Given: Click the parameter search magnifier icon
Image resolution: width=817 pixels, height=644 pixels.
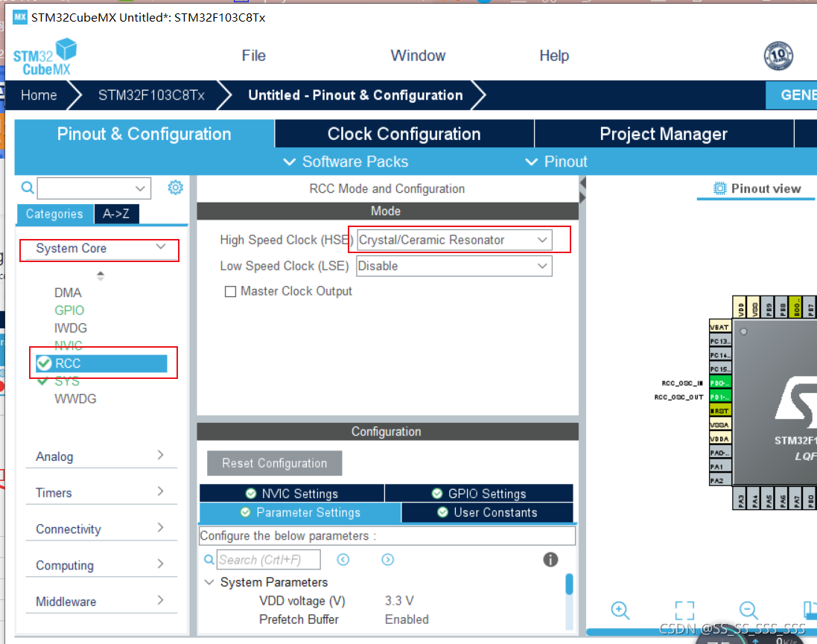Looking at the screenshot, I should 209,560.
